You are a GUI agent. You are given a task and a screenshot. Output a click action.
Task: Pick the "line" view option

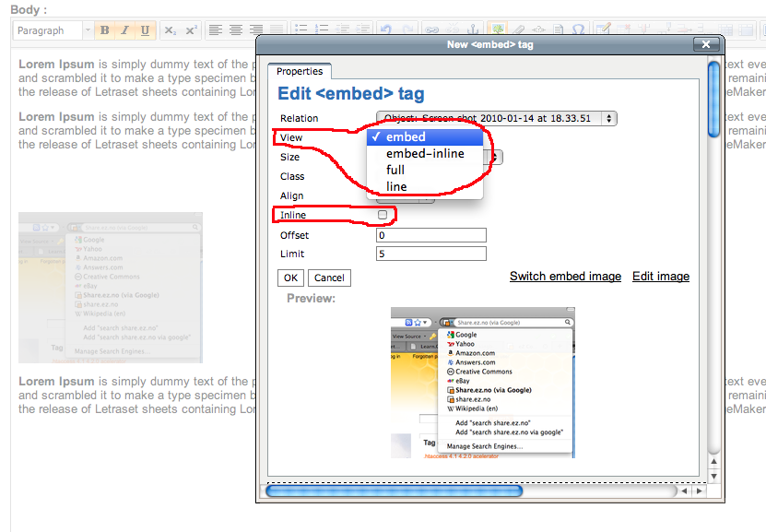396,187
